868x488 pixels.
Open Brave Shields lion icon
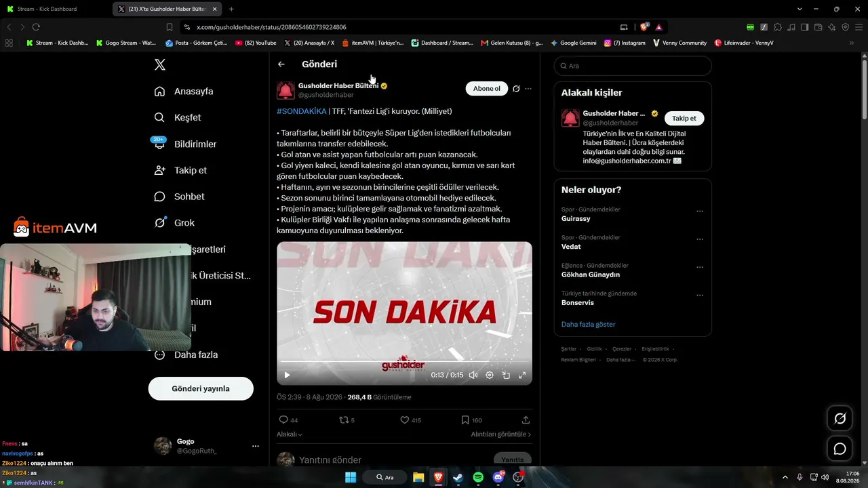644,27
